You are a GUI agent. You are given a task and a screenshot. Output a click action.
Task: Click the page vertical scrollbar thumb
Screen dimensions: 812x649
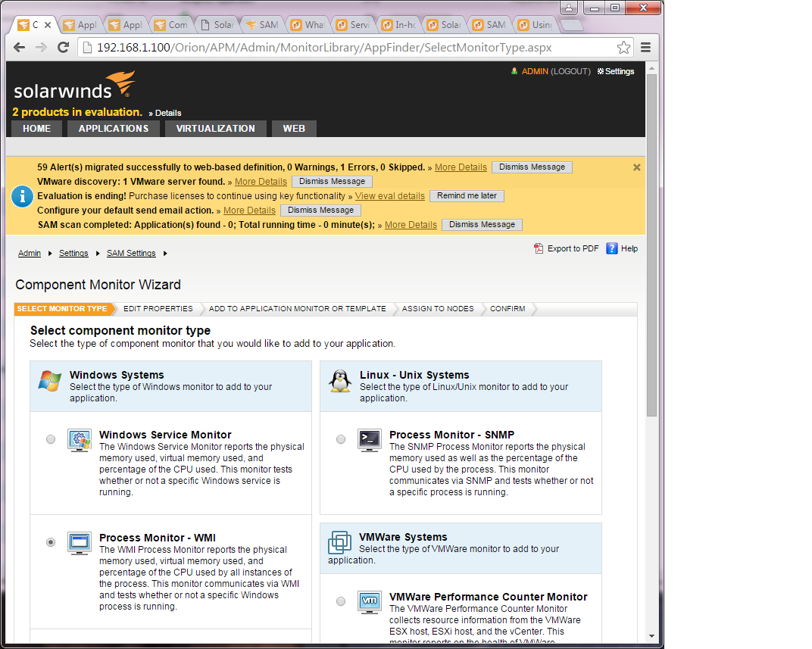point(651,245)
